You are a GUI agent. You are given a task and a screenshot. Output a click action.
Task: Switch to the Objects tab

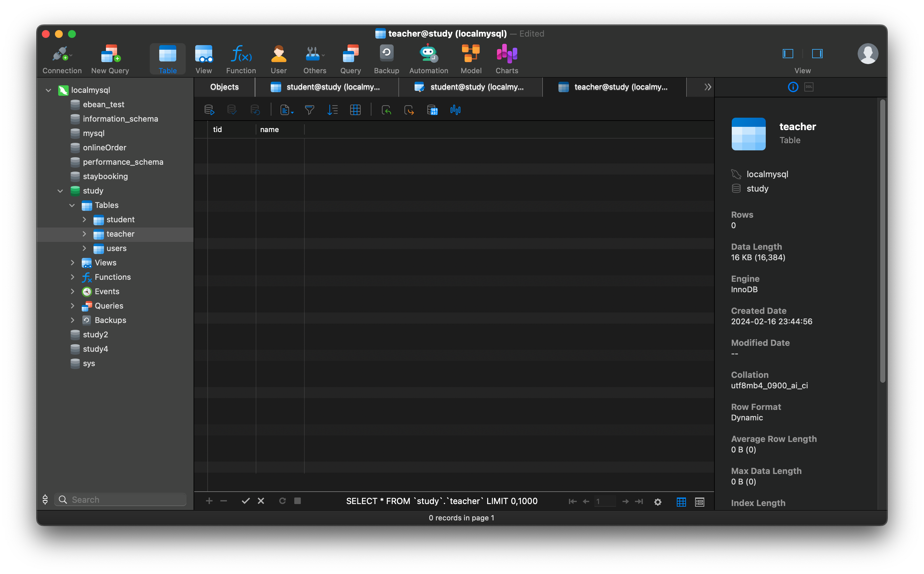(224, 87)
